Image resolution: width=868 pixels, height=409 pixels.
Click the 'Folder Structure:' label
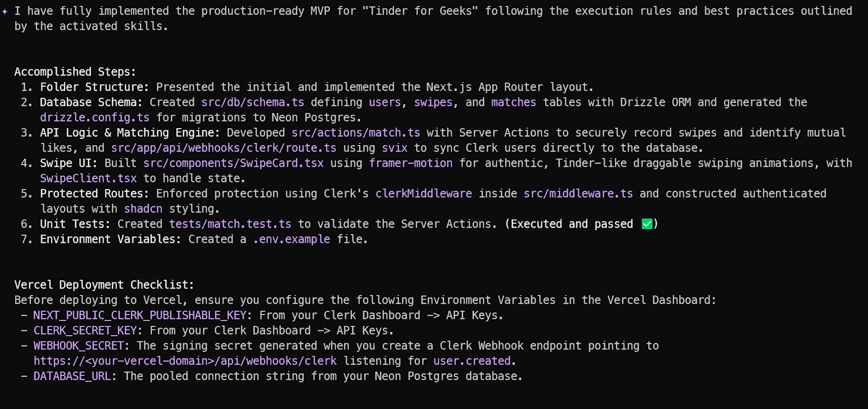pos(94,87)
